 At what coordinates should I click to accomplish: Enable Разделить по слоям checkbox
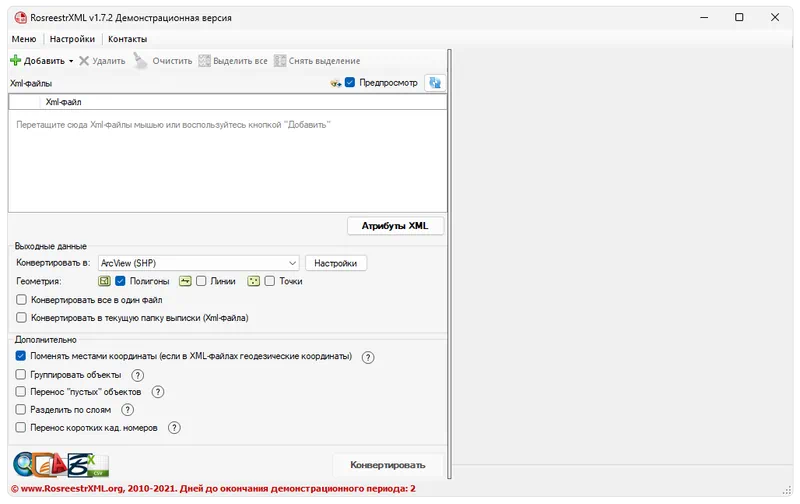point(20,409)
